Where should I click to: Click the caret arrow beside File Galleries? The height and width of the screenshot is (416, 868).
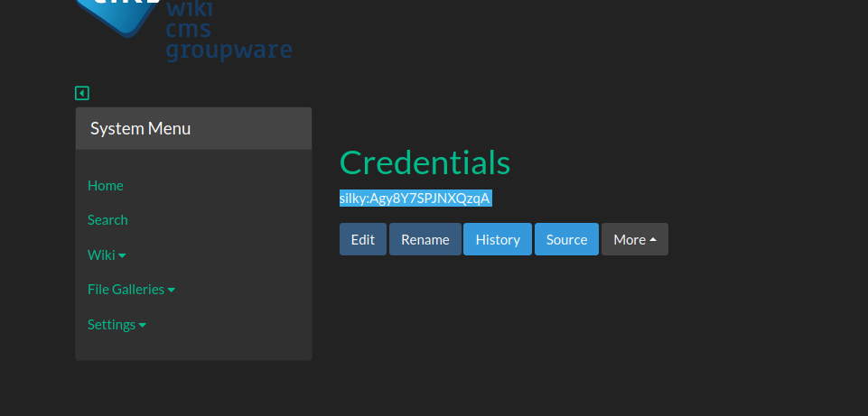pos(172,290)
